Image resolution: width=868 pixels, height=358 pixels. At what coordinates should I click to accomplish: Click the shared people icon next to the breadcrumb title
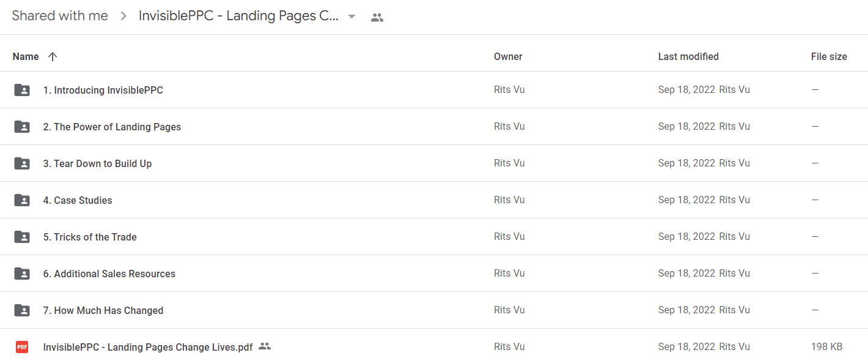coord(377,18)
